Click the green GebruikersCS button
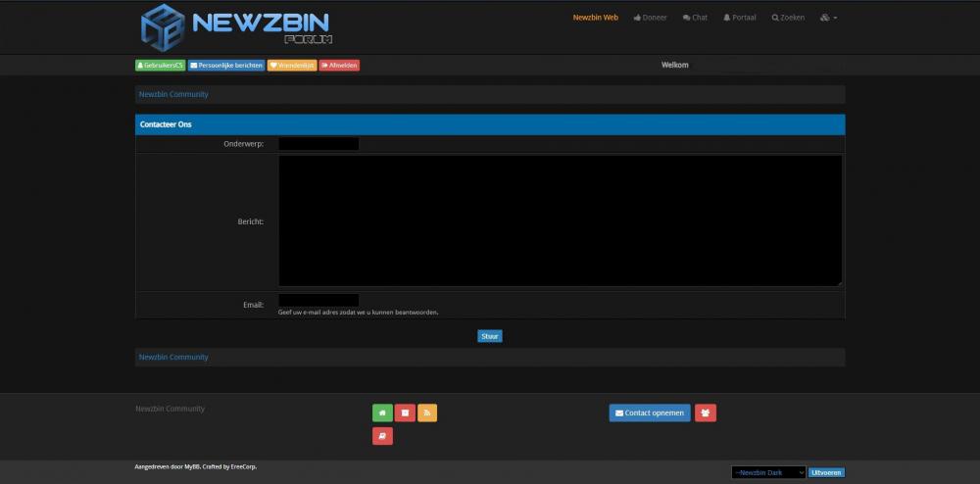The height and width of the screenshot is (484, 980). point(160,66)
